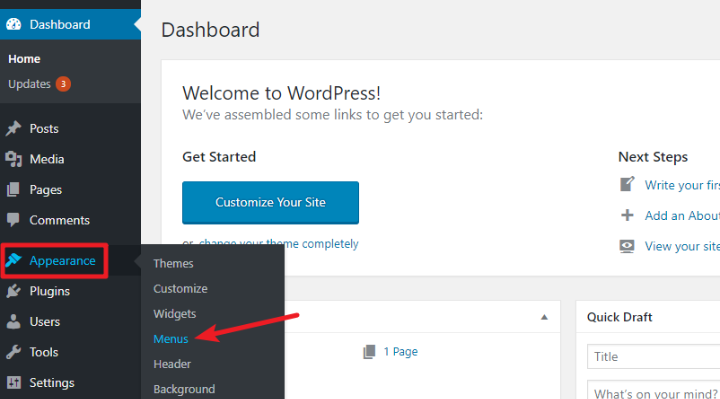The width and height of the screenshot is (720, 399).
Task: Click the Updates count badge showing 3
Action: tap(63, 84)
